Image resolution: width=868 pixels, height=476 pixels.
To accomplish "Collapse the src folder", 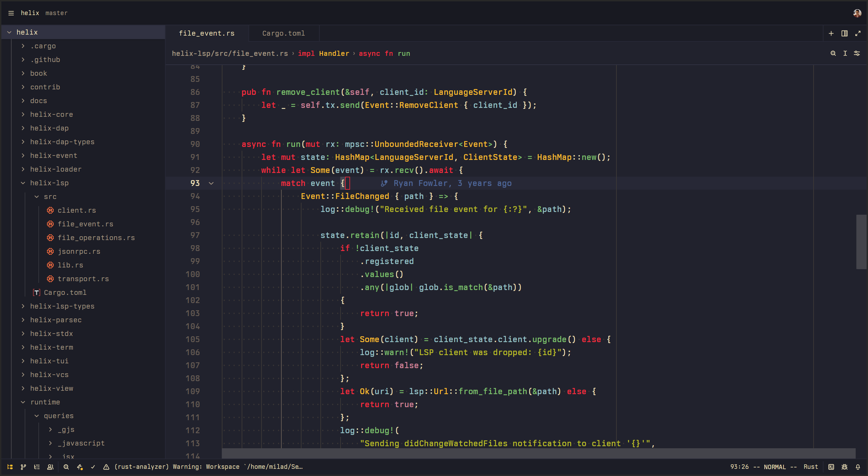I will pyautogui.click(x=37, y=197).
